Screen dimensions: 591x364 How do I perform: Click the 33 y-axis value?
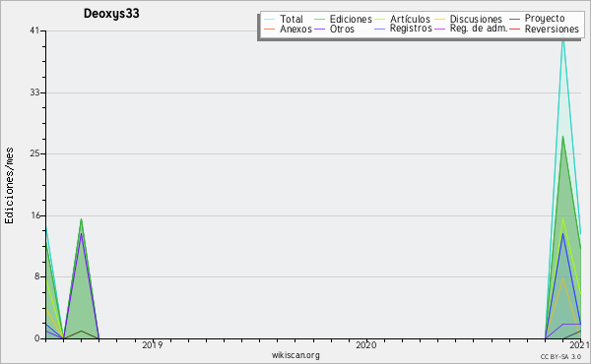coord(34,92)
